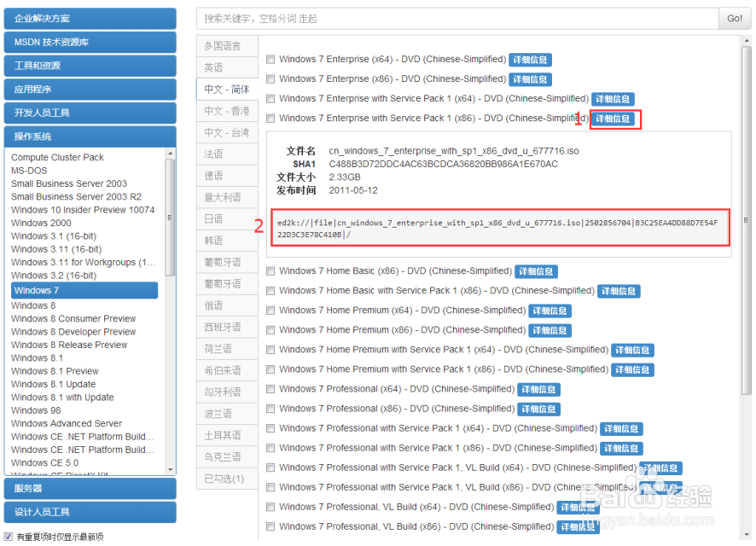Image resolution: width=756 pixels, height=546 pixels.
Task: Select Windows Advanced Server
Action: click(67, 423)
